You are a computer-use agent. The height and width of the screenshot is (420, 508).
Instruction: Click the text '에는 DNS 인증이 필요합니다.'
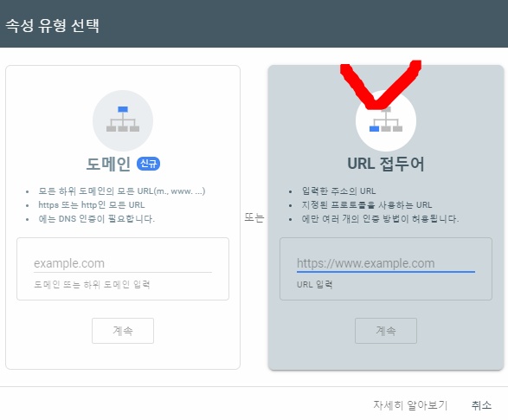tap(97, 219)
